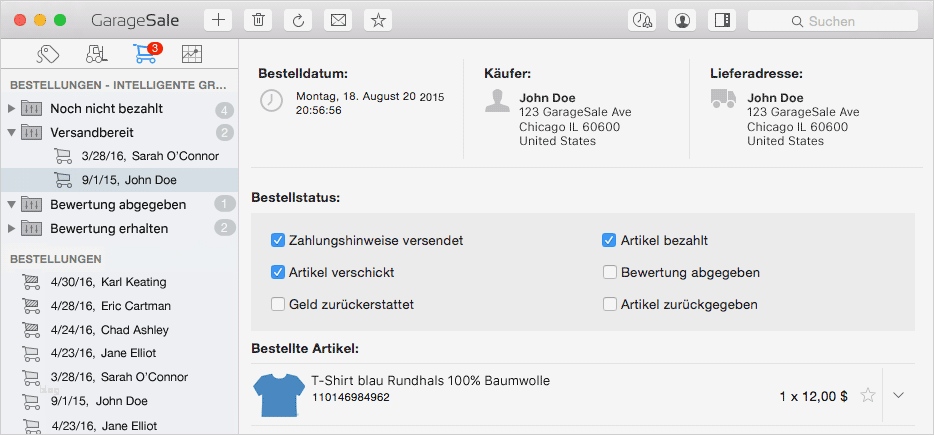Viewport: 934px width, 435px height.
Task: Click the trash delete icon in toolbar
Action: [258, 20]
